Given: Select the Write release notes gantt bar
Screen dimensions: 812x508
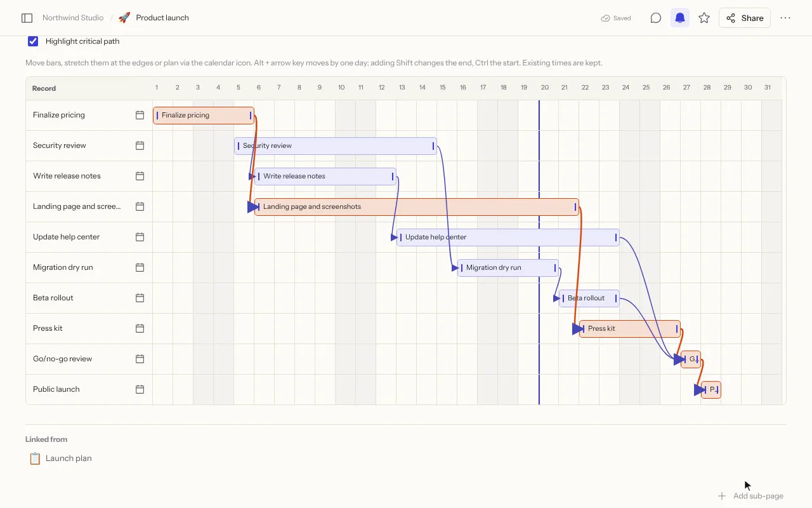Looking at the screenshot, I should pos(325,177).
